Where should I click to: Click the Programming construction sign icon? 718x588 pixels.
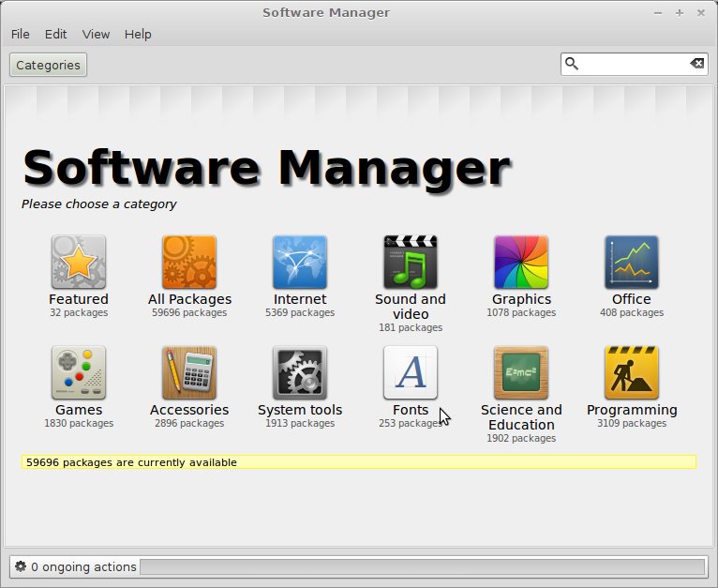(x=632, y=372)
